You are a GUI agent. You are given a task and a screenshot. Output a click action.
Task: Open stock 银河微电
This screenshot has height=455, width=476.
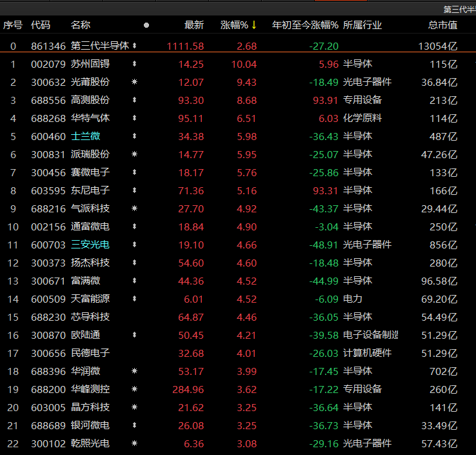coord(90,425)
